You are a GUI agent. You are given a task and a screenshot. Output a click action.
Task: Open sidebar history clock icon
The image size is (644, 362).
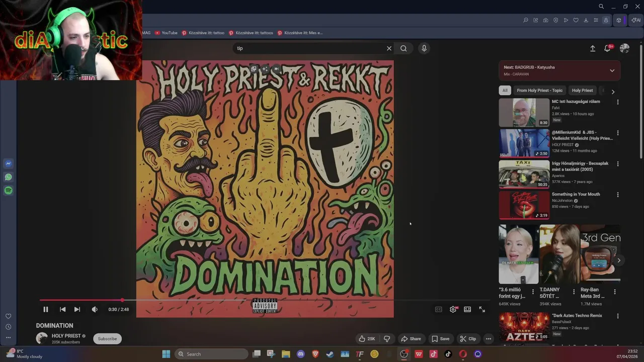(x=8, y=327)
